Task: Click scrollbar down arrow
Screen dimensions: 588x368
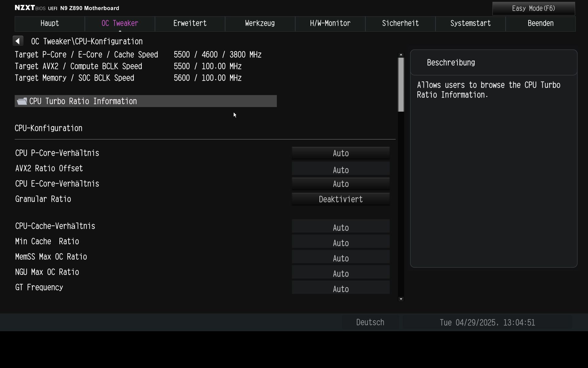Action: [x=401, y=299]
